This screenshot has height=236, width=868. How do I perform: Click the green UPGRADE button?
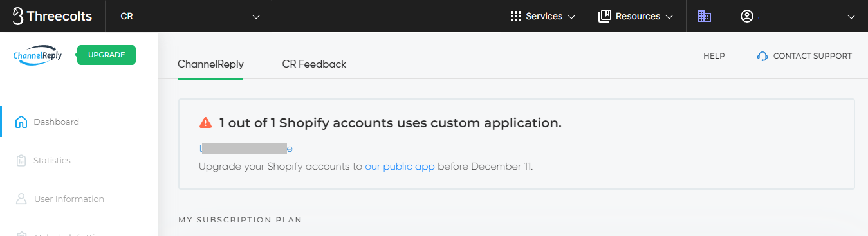pos(106,55)
